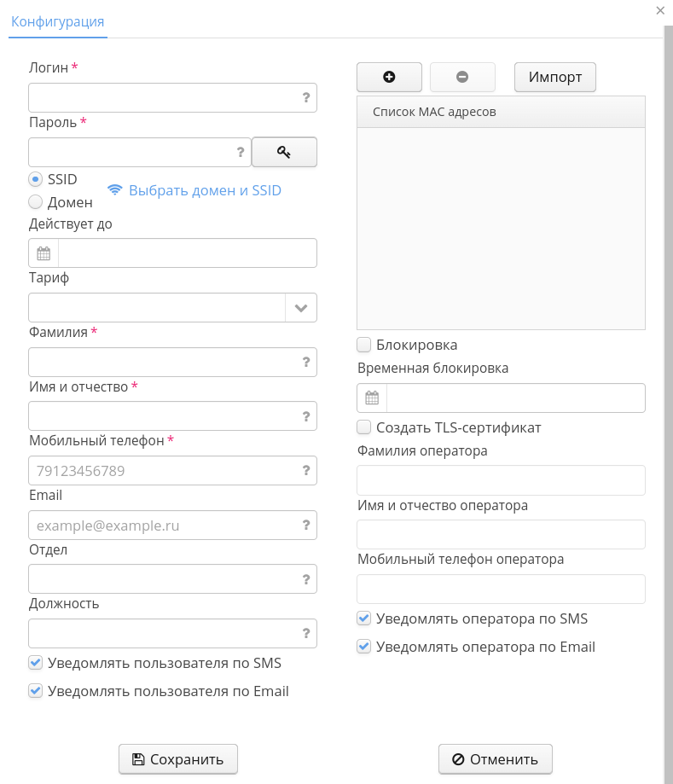Click the Список MAC адресов column header
673x784 pixels.
click(x=501, y=112)
